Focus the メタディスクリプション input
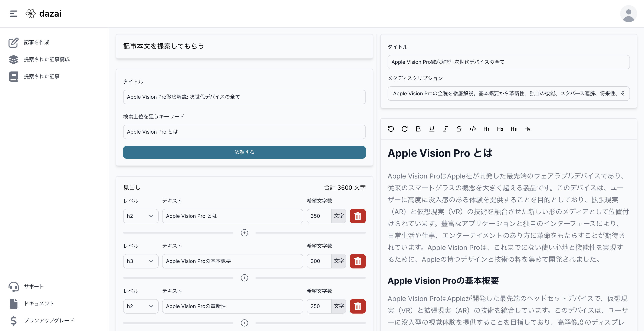This screenshot has height=331, width=644. click(509, 93)
